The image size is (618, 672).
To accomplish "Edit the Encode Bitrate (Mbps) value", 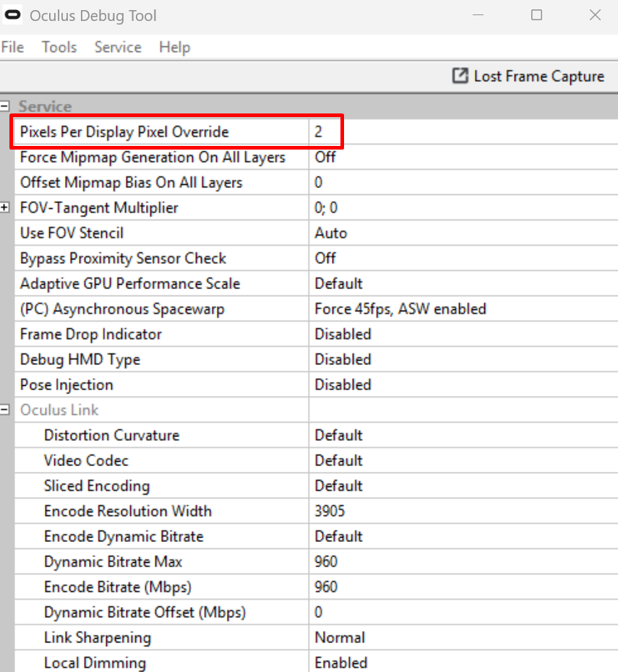I will [463, 587].
